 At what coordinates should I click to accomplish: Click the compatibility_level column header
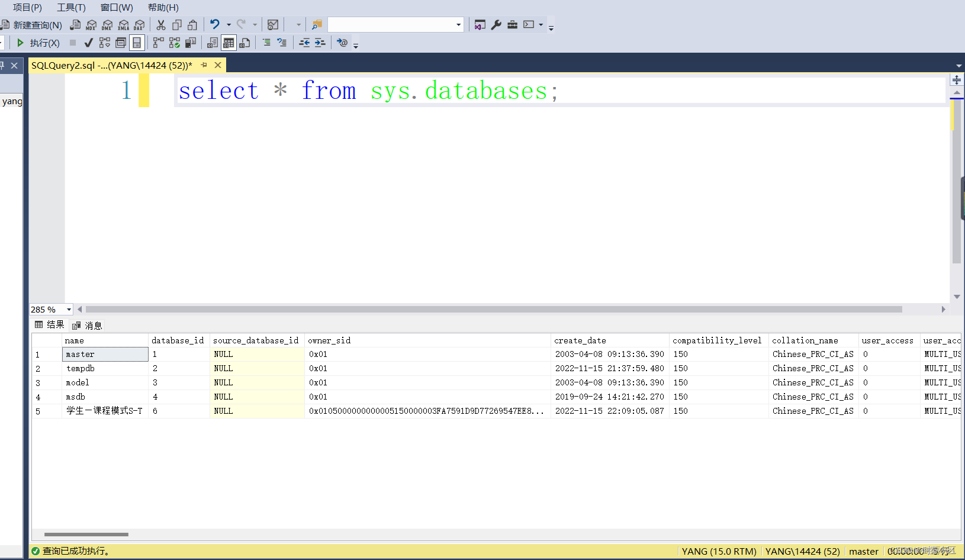coord(718,340)
